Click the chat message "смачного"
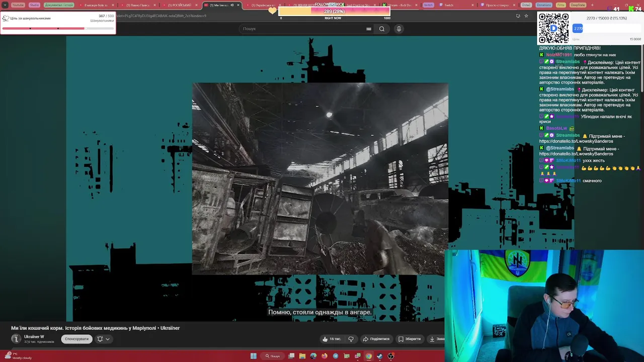Image resolution: width=644 pixels, height=362 pixels. tap(592, 180)
